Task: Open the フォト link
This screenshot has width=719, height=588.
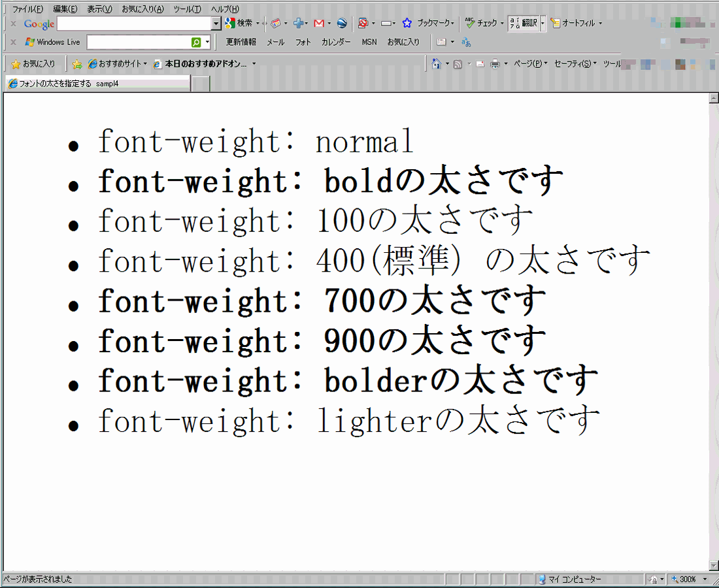Action: coord(303,42)
